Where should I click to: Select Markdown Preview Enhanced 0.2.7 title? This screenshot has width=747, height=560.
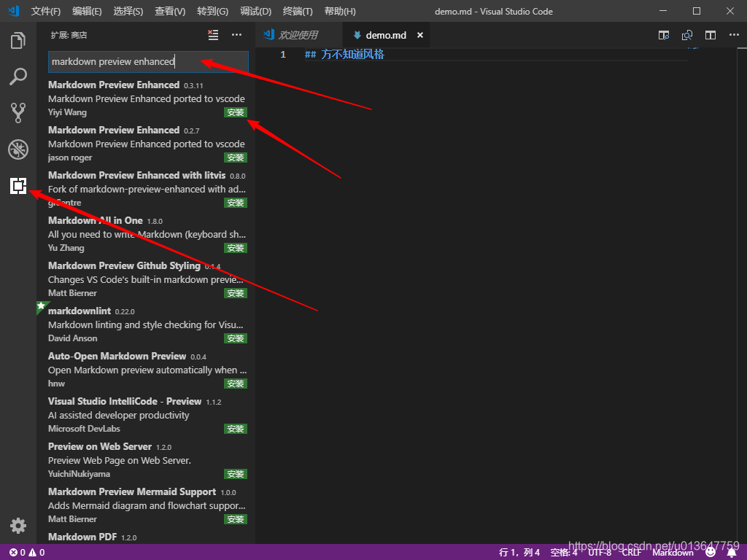(x=114, y=130)
